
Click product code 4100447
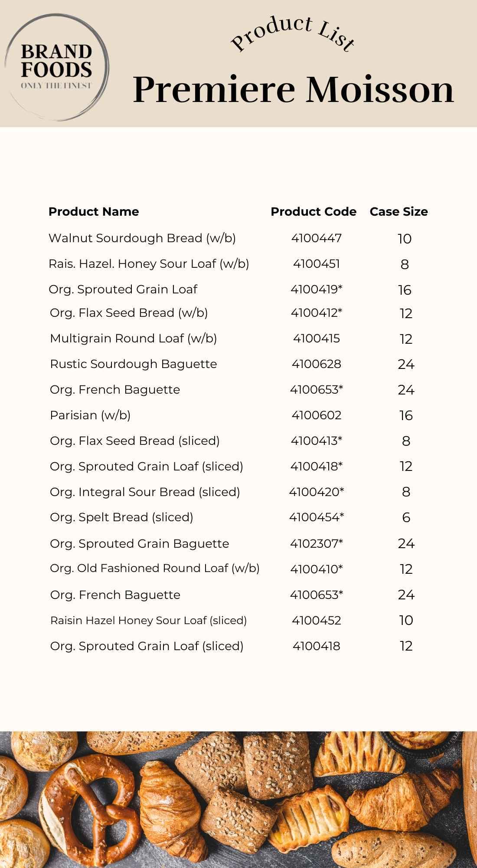[x=317, y=238]
